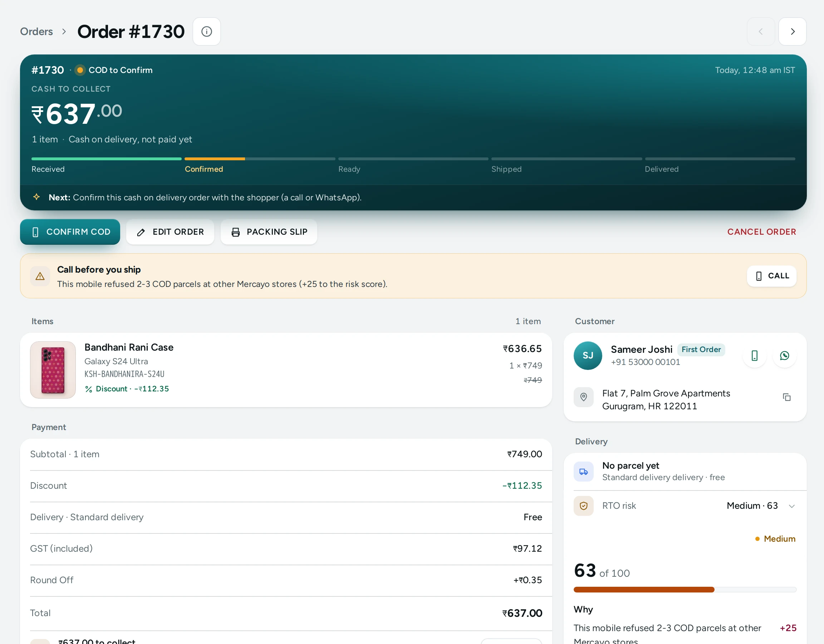Viewport: 824px width, 644px height.
Task: Open the order info icon next to Order #1730
Action: coord(206,31)
